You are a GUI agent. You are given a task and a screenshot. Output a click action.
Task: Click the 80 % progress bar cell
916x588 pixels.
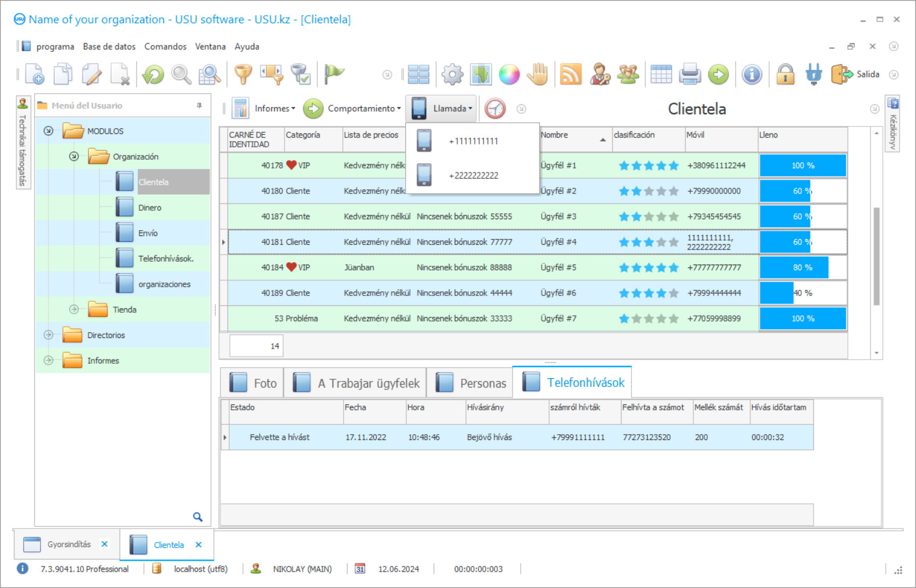pos(802,267)
